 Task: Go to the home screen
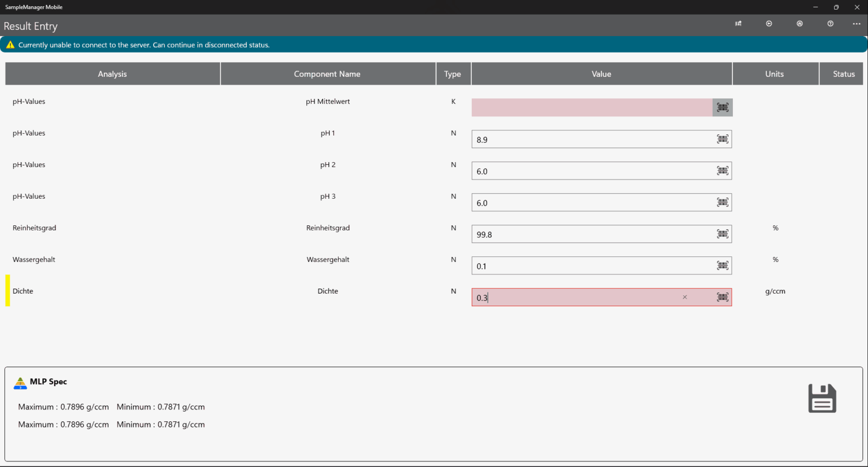tap(800, 24)
